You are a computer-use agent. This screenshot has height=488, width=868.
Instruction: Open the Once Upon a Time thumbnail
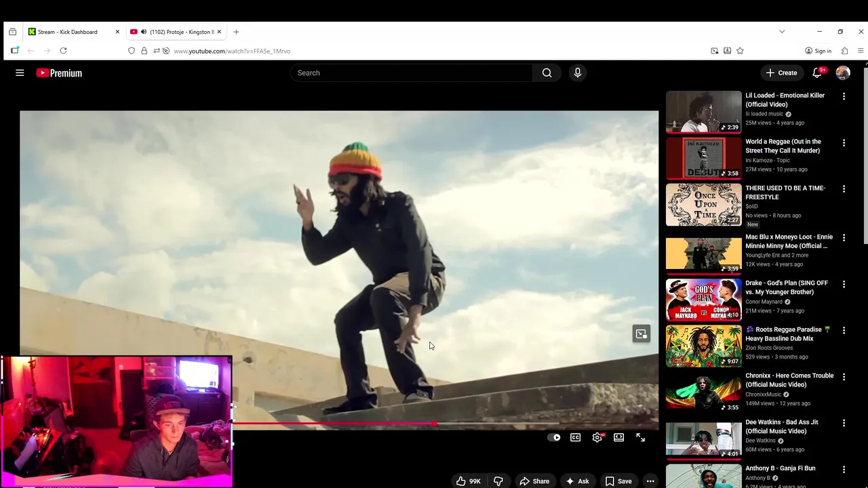(703, 205)
